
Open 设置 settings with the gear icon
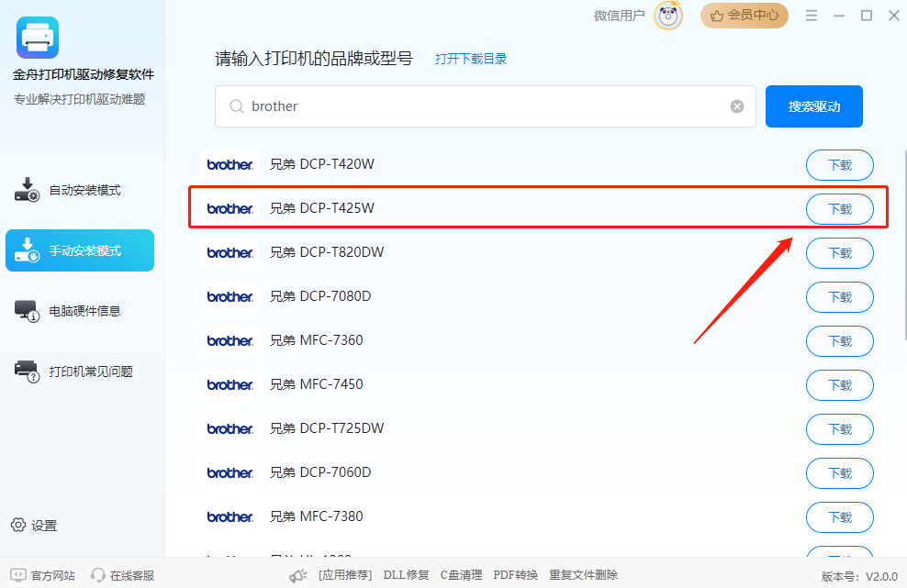tap(34, 526)
